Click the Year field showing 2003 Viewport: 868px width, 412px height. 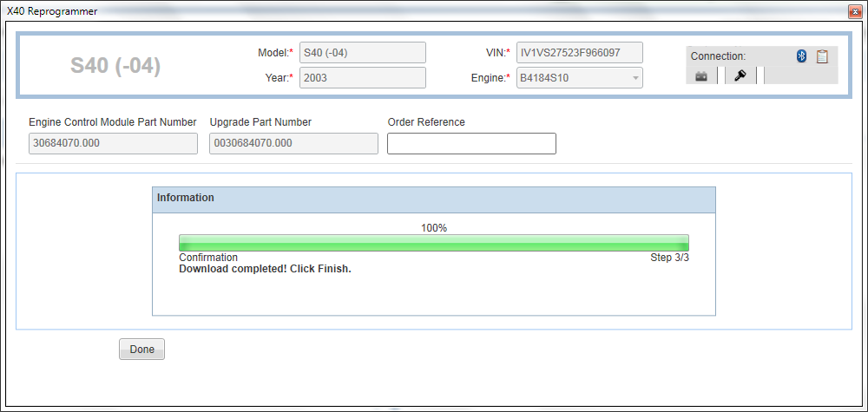pyautogui.click(x=363, y=78)
